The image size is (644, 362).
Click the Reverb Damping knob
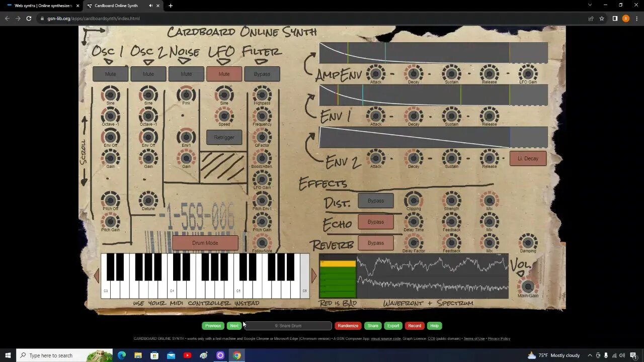click(528, 242)
